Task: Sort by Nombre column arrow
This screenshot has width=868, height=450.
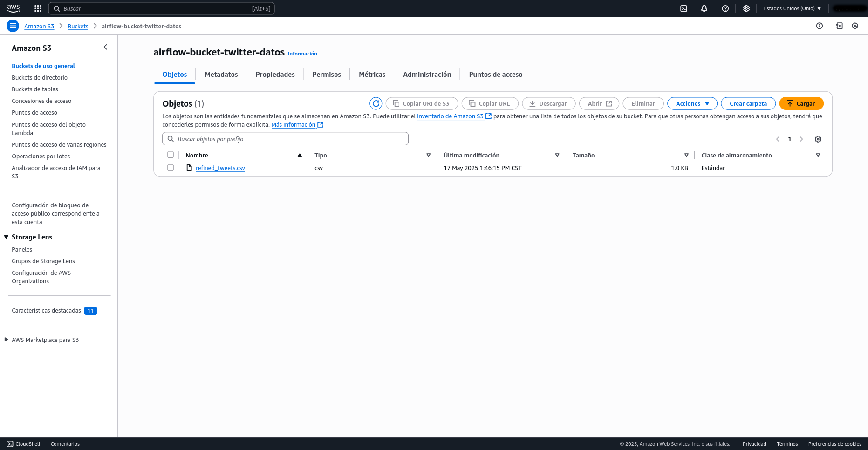Action: [300, 155]
